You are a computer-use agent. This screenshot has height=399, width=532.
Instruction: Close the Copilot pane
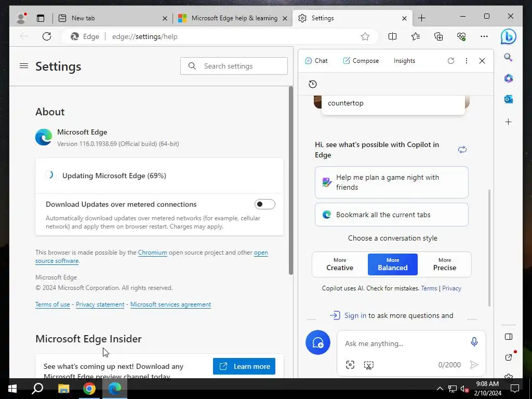click(x=482, y=61)
